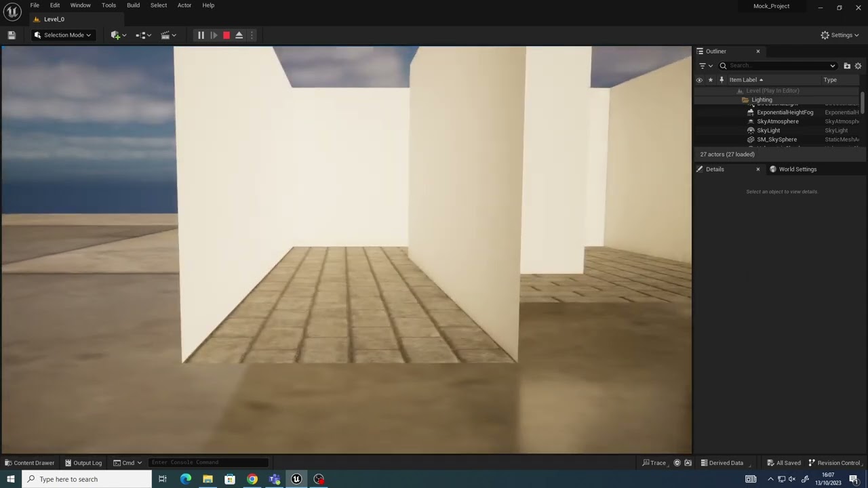Save the current level with floppy icon
The width and height of the screenshot is (868, 488).
tap(12, 35)
